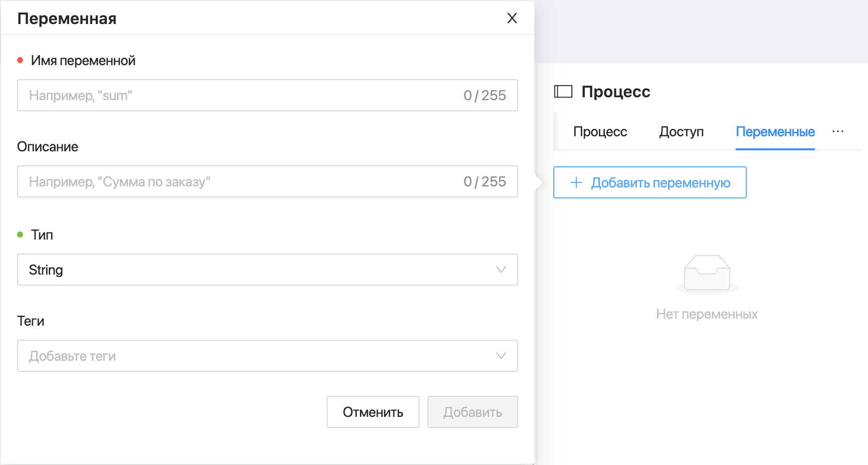Viewport: 868px width, 465px height.
Task: Open the Тип dropdown showing String
Action: [x=261, y=270]
